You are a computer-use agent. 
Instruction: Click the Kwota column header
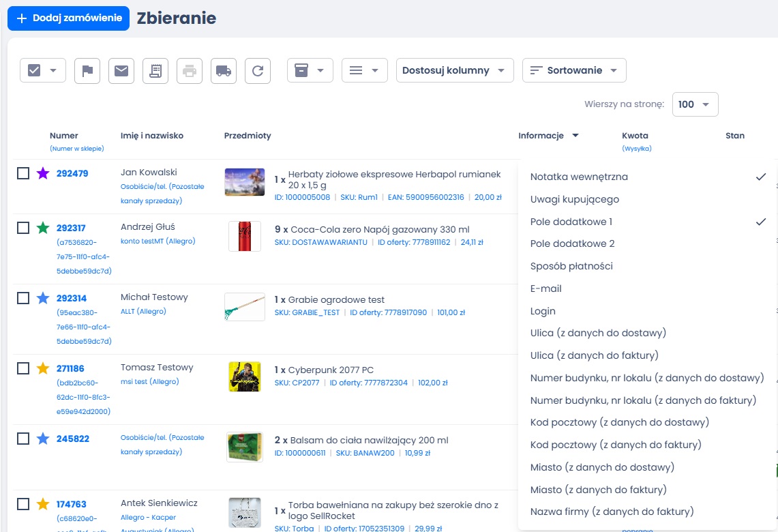[635, 136]
